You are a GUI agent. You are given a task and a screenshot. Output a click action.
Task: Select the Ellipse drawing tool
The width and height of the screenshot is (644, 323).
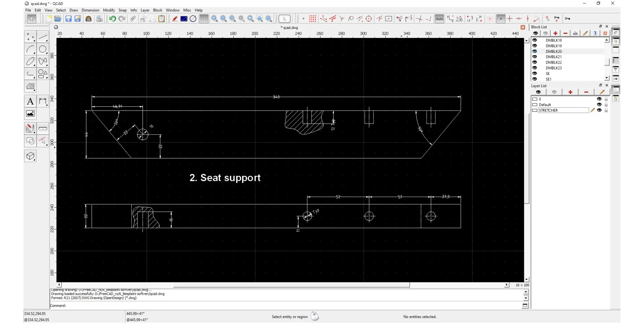coord(30,61)
